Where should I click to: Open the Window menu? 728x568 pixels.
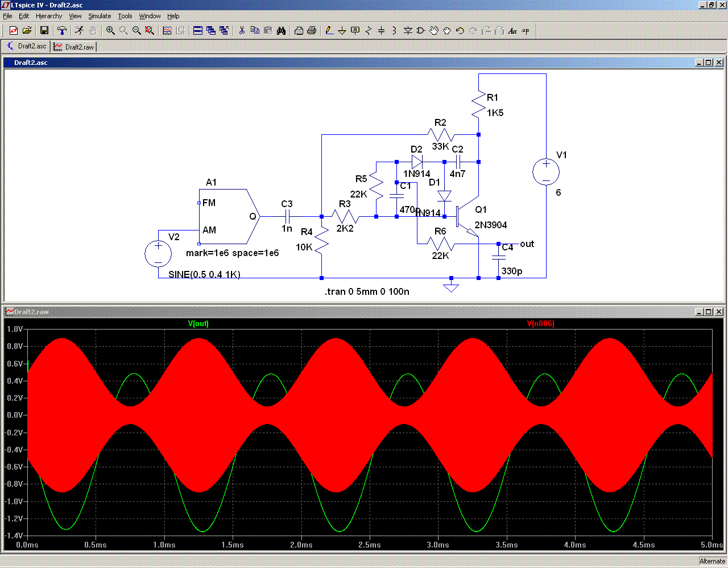pyautogui.click(x=150, y=16)
